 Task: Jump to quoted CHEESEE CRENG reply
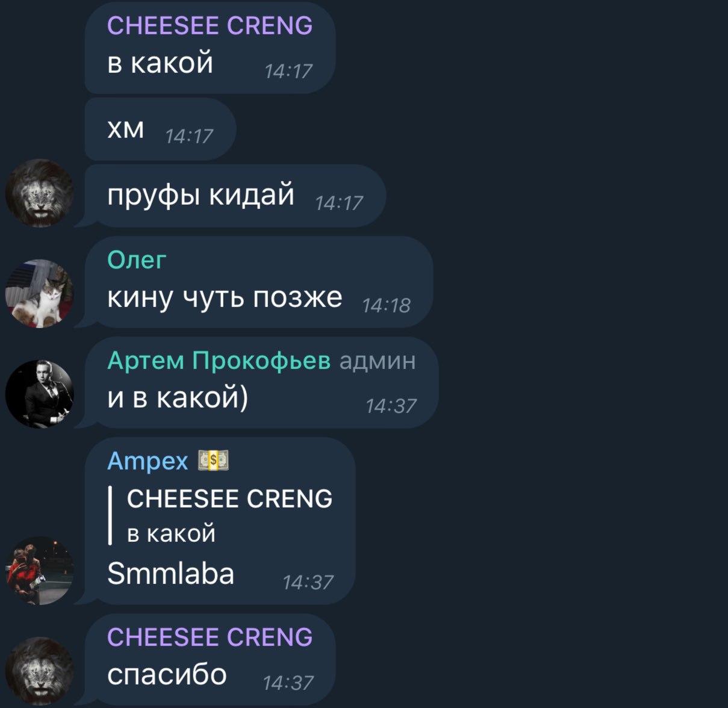(x=221, y=515)
